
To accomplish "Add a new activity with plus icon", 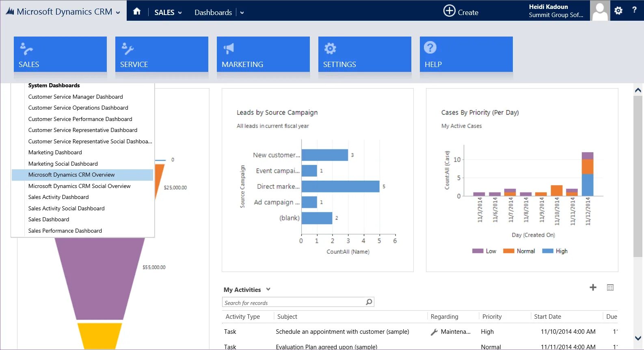I will [x=593, y=287].
